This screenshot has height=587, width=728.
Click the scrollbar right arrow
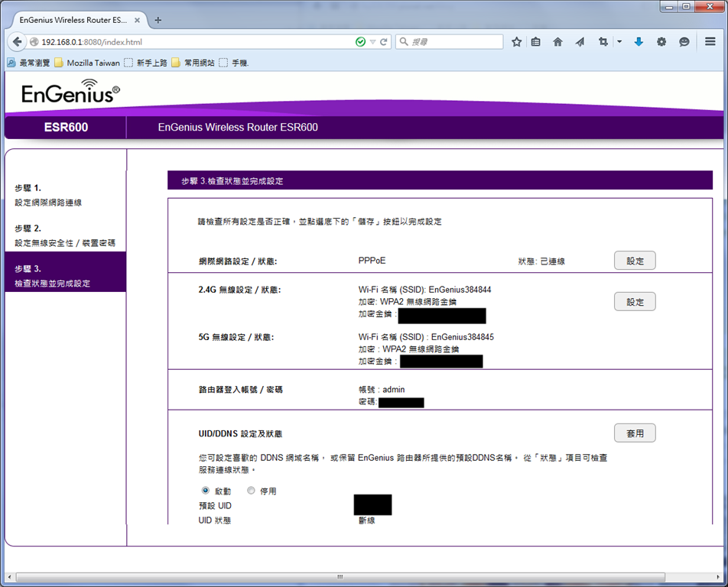pos(718,577)
